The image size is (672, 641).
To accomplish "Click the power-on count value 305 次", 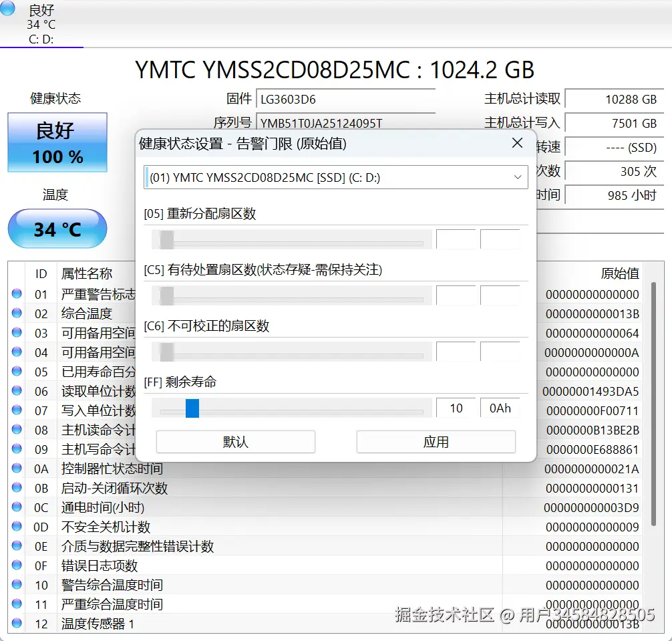I will 615,171.
